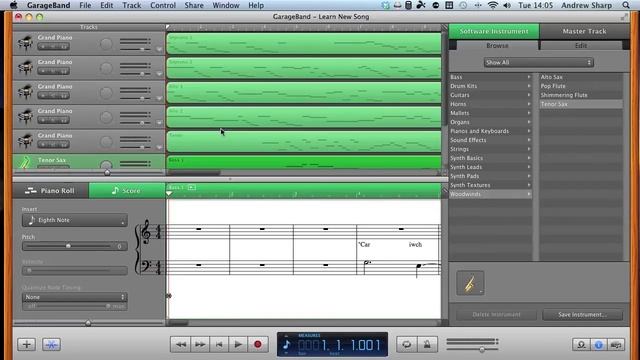640x360 pixels.
Task: Click the LCD measures position readout
Action: [340, 345]
